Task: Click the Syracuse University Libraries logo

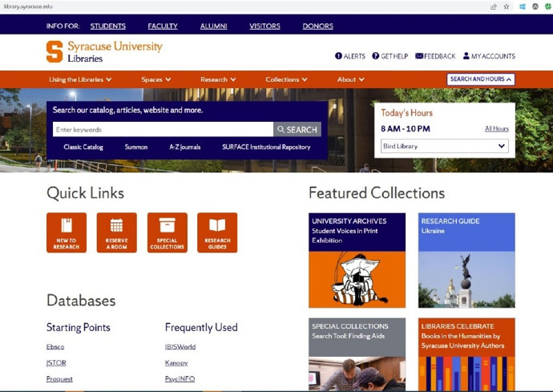Action: click(x=104, y=51)
